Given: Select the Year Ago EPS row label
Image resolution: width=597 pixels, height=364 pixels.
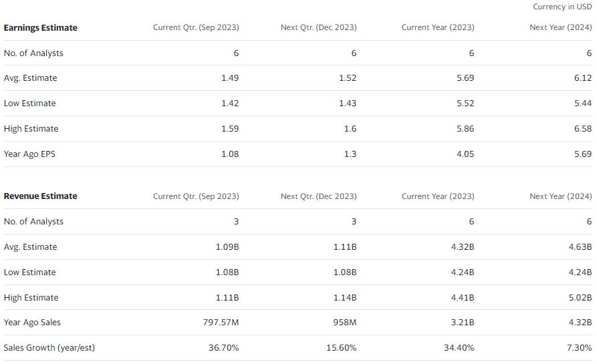Looking at the screenshot, I should (29, 154).
